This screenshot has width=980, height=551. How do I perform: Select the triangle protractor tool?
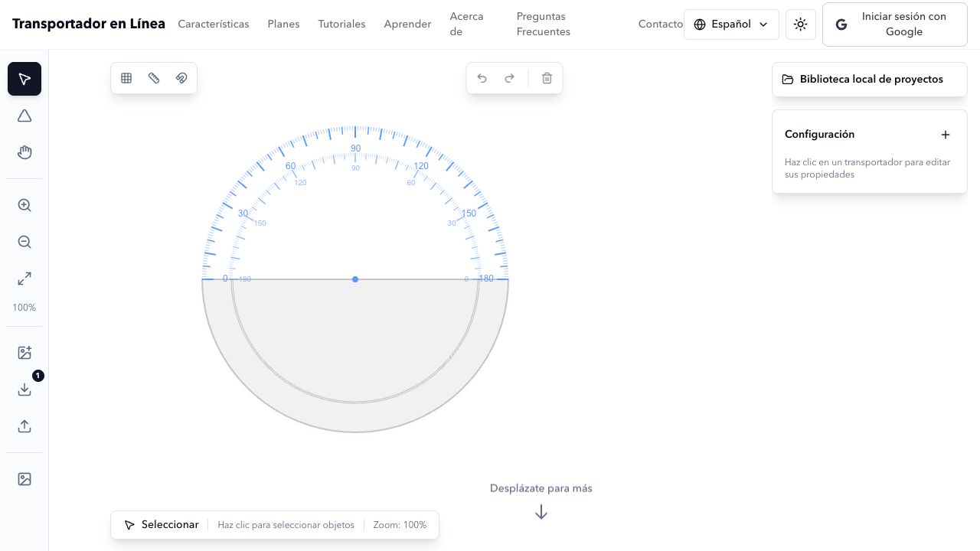(x=24, y=116)
